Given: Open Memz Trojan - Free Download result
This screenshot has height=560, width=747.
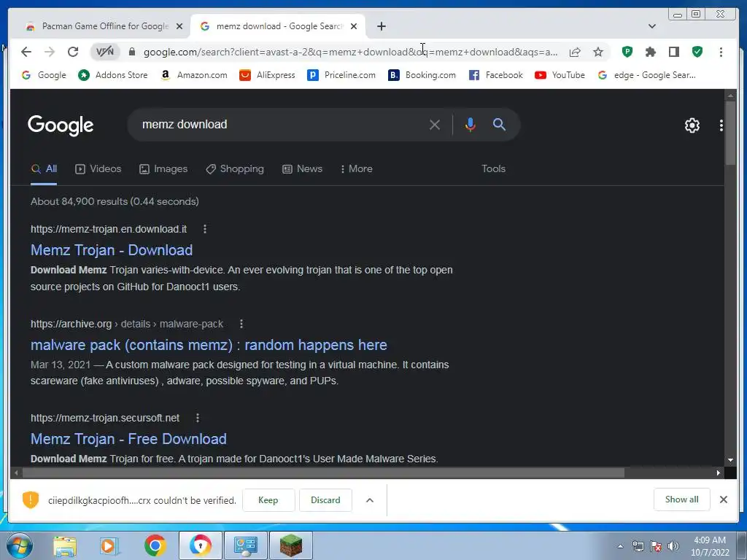Looking at the screenshot, I should pos(128,438).
